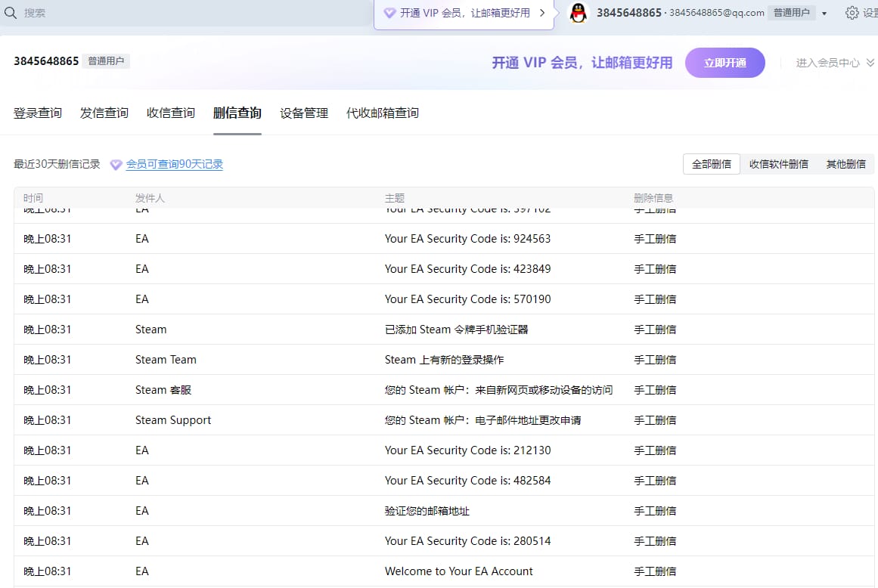Open settings via the gear icon

[x=852, y=13]
